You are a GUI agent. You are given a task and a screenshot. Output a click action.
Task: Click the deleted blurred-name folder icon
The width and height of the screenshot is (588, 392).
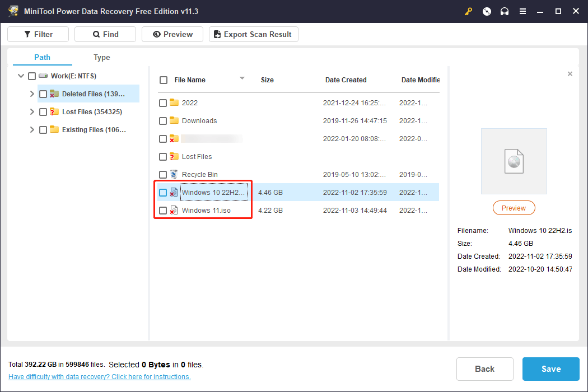pos(174,138)
